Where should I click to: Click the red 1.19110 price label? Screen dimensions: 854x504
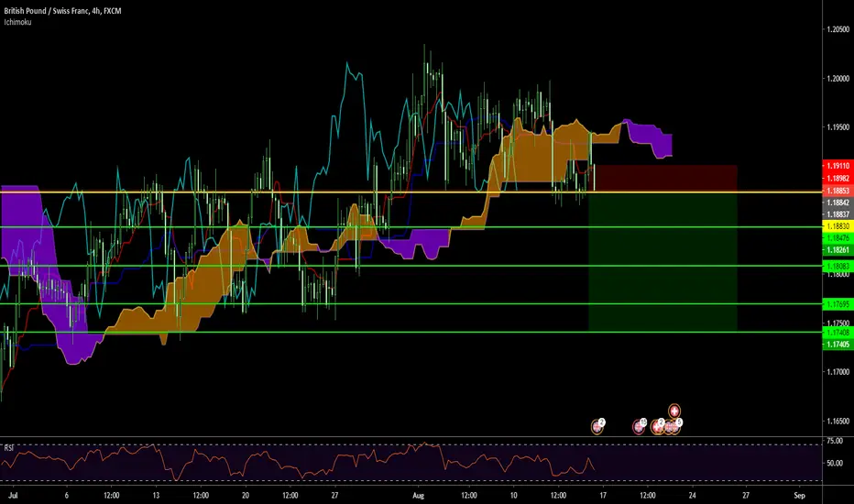[838, 166]
